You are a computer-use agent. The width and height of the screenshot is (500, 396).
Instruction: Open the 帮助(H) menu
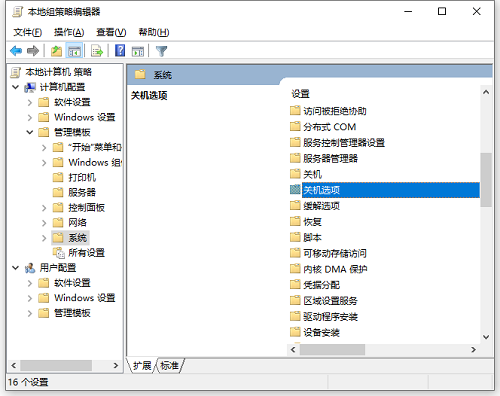tap(154, 32)
